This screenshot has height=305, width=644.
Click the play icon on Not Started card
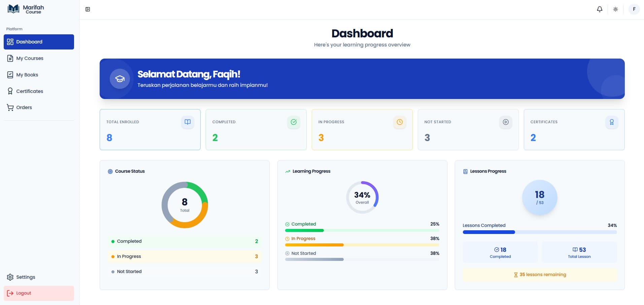tap(506, 122)
